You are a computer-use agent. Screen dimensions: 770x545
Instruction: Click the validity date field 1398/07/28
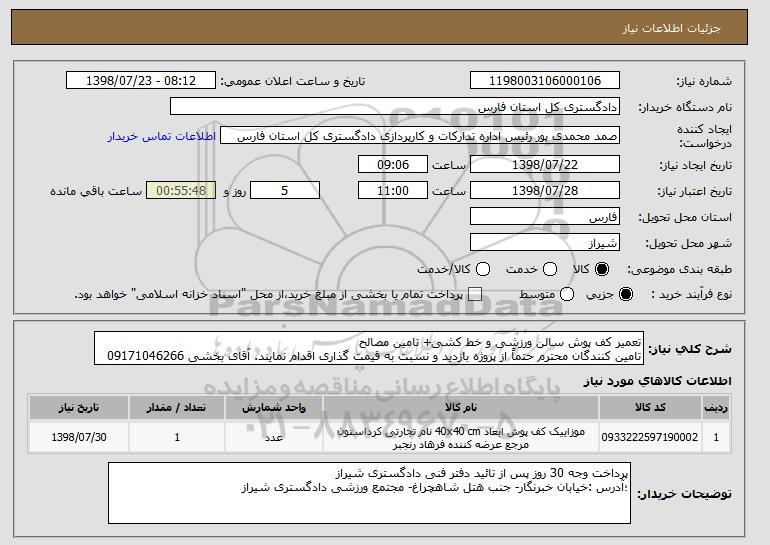click(545, 191)
